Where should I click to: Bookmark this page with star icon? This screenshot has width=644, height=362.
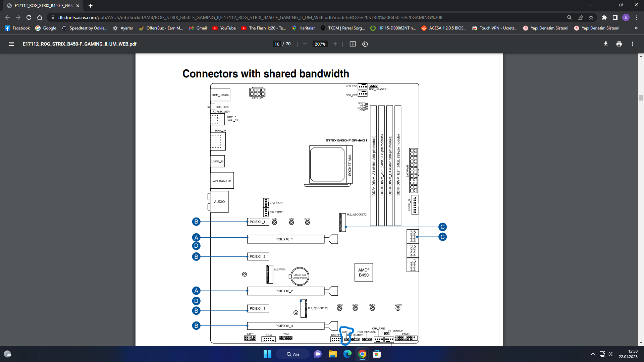click(x=591, y=17)
